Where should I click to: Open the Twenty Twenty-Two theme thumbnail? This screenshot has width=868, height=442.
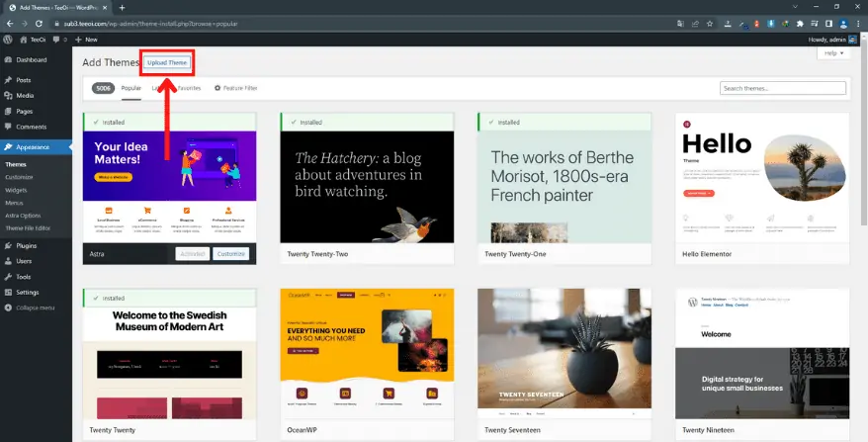click(367, 187)
